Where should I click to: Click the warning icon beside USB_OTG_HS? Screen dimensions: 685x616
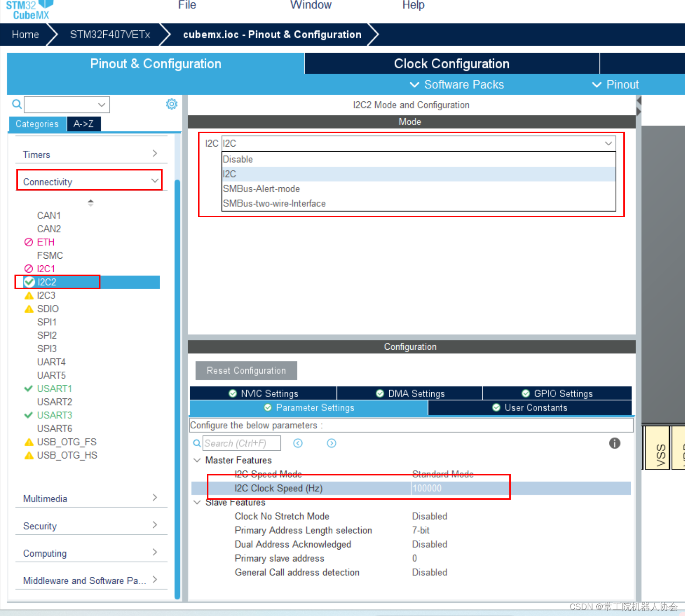click(x=29, y=455)
